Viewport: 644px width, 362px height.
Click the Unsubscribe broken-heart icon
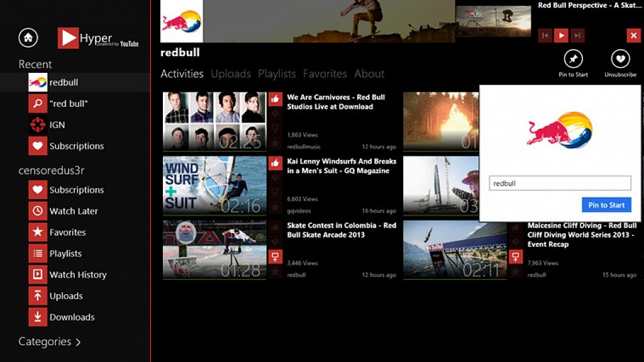620,59
